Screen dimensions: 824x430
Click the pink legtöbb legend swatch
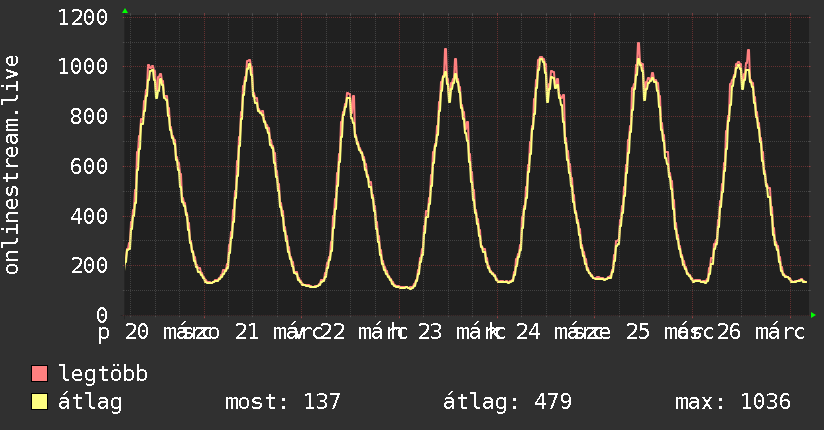pyautogui.click(x=39, y=373)
